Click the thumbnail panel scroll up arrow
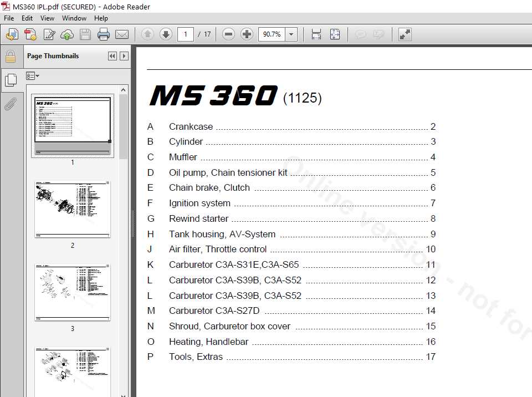This screenshot has height=397, width=532. (x=123, y=90)
